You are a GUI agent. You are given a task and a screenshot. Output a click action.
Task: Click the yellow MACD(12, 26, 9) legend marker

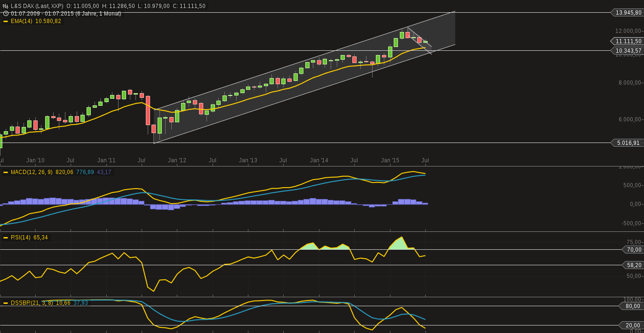[6, 172]
